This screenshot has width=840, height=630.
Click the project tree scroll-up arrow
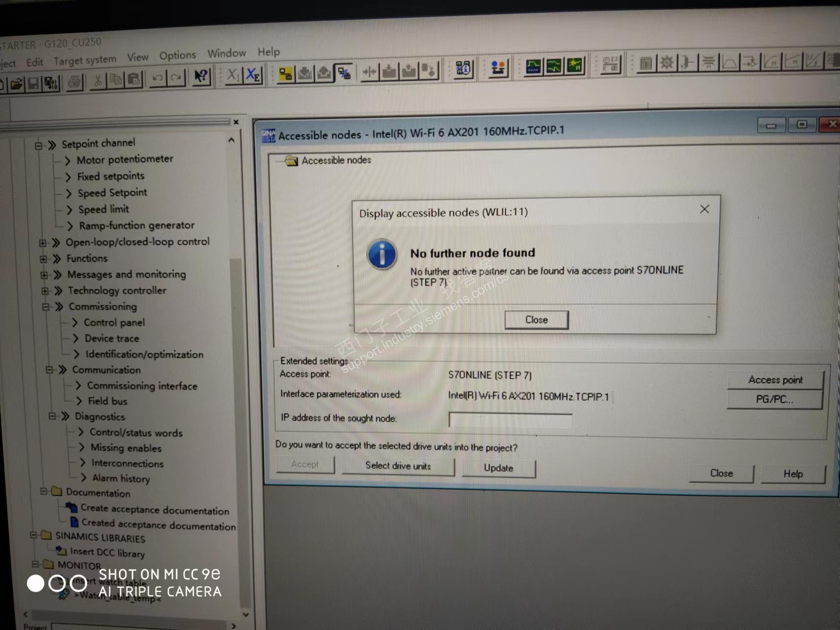231,140
